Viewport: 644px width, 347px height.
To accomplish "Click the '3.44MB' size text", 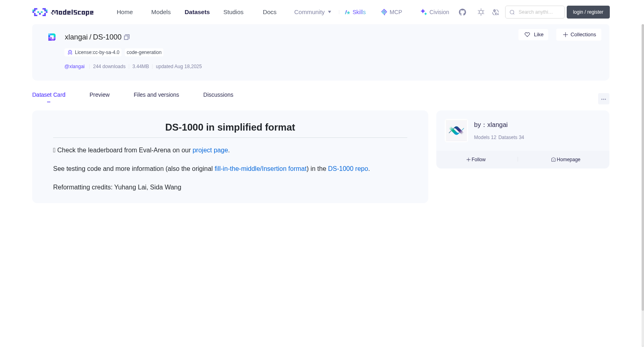I will (x=140, y=66).
